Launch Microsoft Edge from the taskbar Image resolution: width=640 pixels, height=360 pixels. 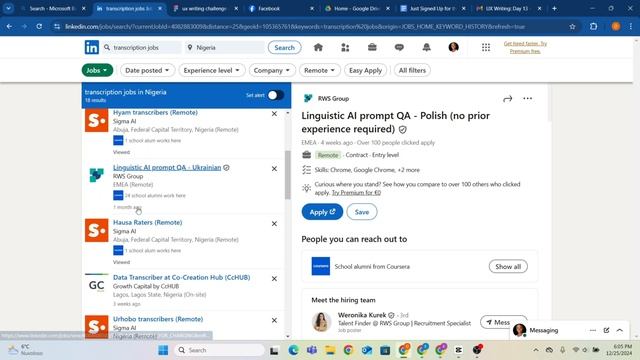(x=293, y=350)
